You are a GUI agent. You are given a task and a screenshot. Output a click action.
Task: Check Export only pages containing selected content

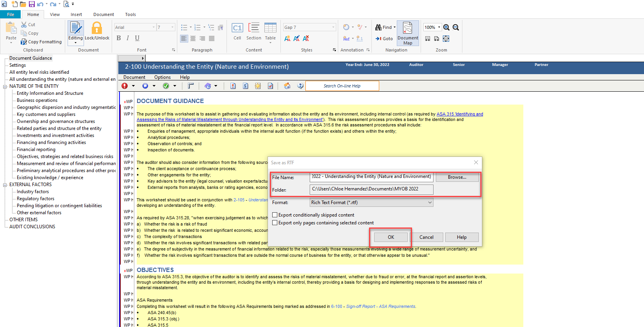[275, 223]
